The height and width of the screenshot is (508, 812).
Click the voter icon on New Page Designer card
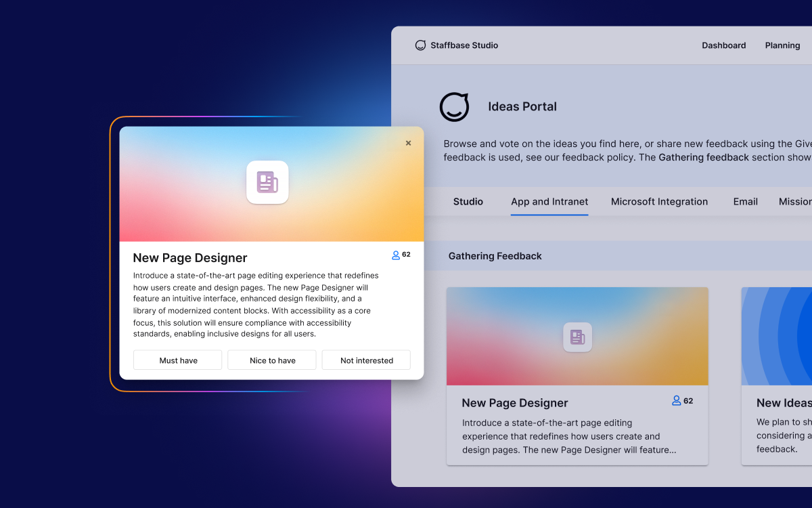676,401
